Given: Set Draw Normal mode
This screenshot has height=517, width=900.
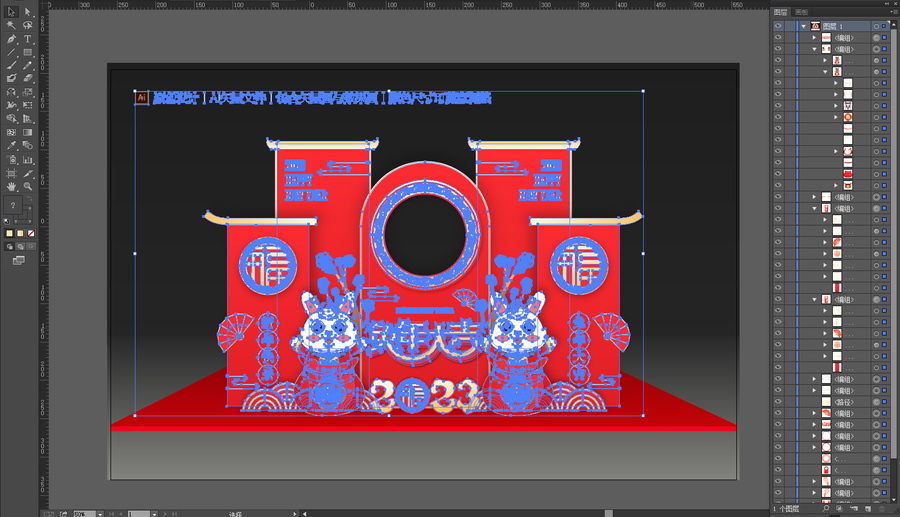Looking at the screenshot, I should pos(9,246).
